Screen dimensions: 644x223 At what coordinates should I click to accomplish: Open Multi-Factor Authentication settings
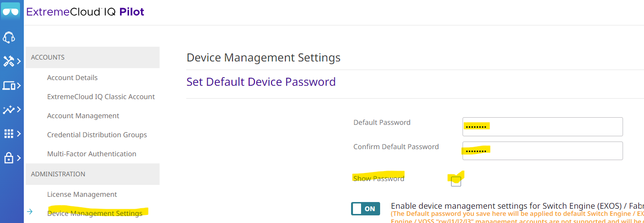point(91,154)
